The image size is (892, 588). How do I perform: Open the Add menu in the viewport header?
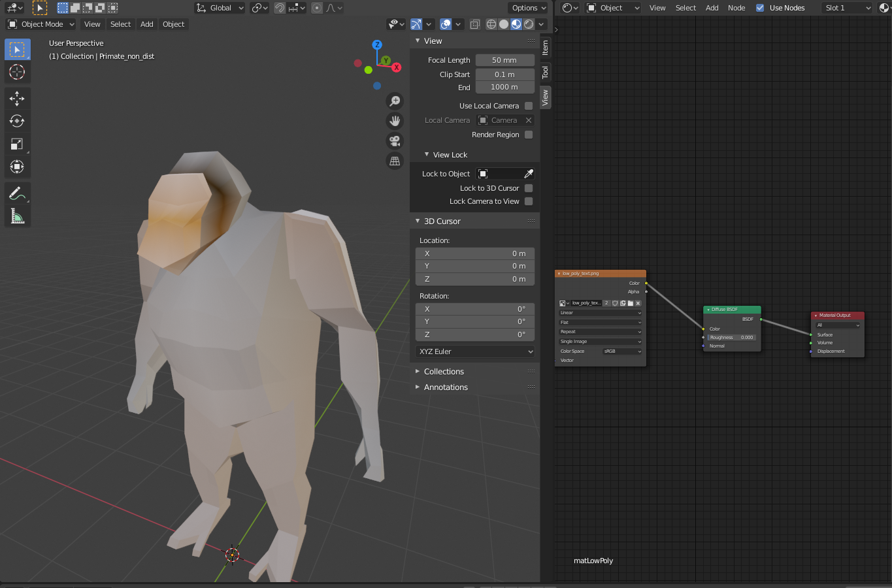(147, 24)
